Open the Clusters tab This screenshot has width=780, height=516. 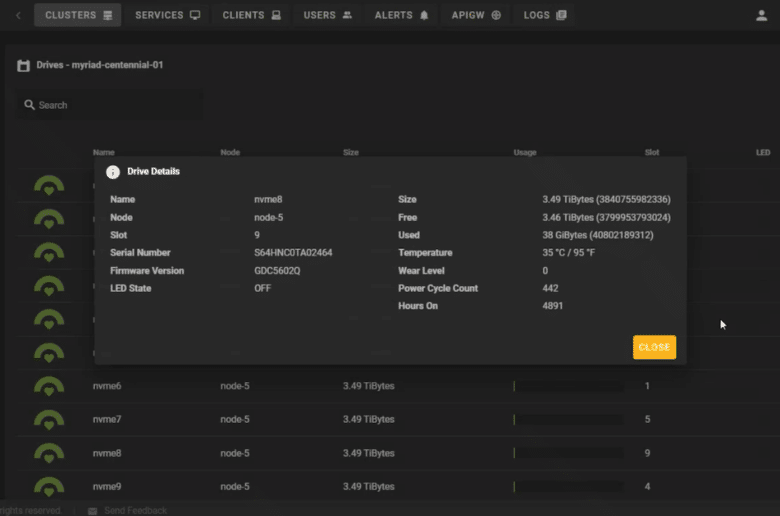pos(78,15)
